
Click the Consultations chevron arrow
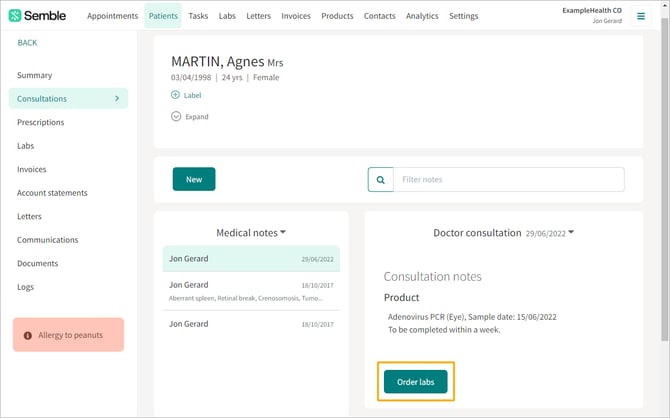(x=117, y=99)
